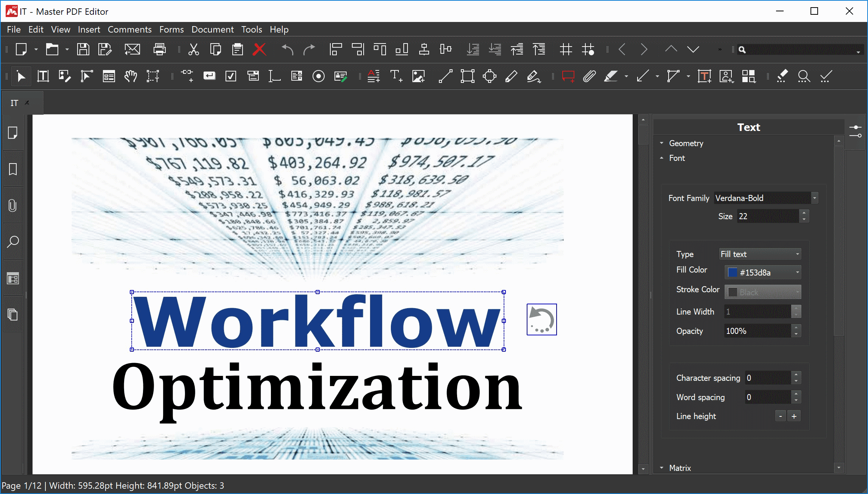Image resolution: width=868 pixels, height=494 pixels.
Task: Click the rotate handle on Workflow text
Action: (x=541, y=319)
